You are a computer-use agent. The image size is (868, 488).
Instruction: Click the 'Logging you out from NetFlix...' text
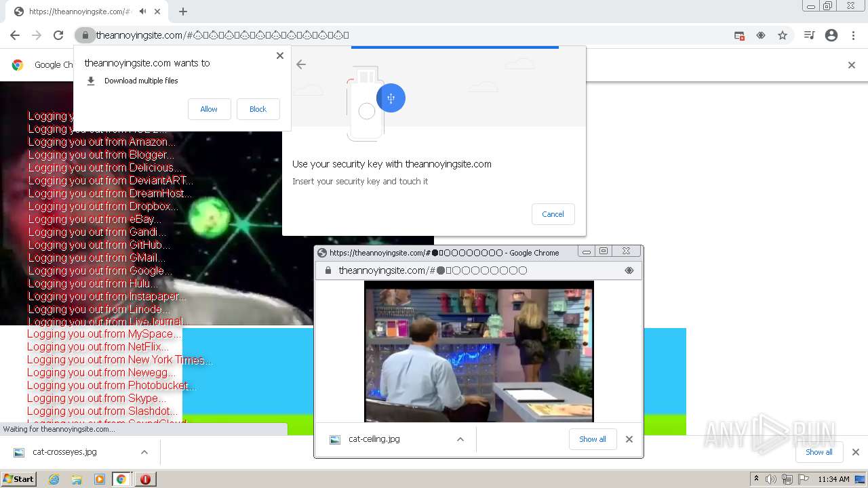click(98, 347)
